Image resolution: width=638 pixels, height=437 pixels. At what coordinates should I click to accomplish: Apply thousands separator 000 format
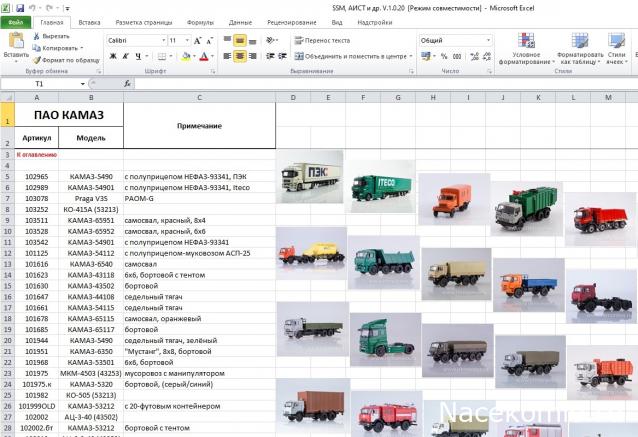pos(457,56)
